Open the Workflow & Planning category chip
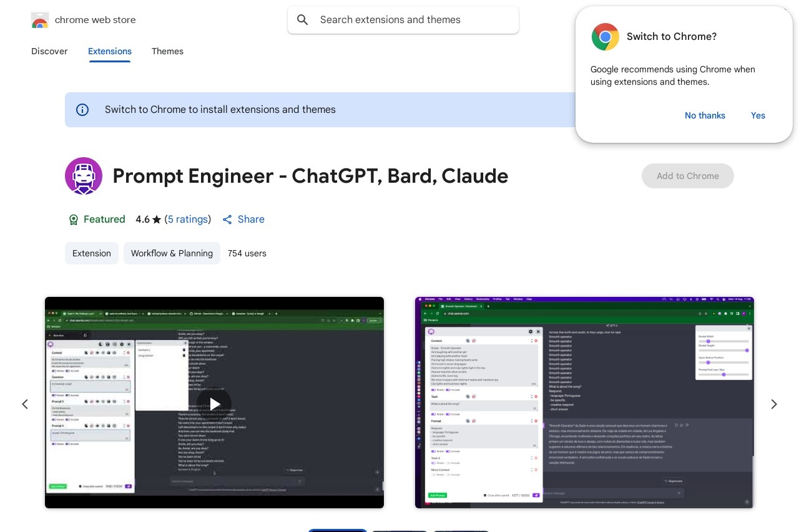The height and width of the screenshot is (532, 799). (x=172, y=253)
